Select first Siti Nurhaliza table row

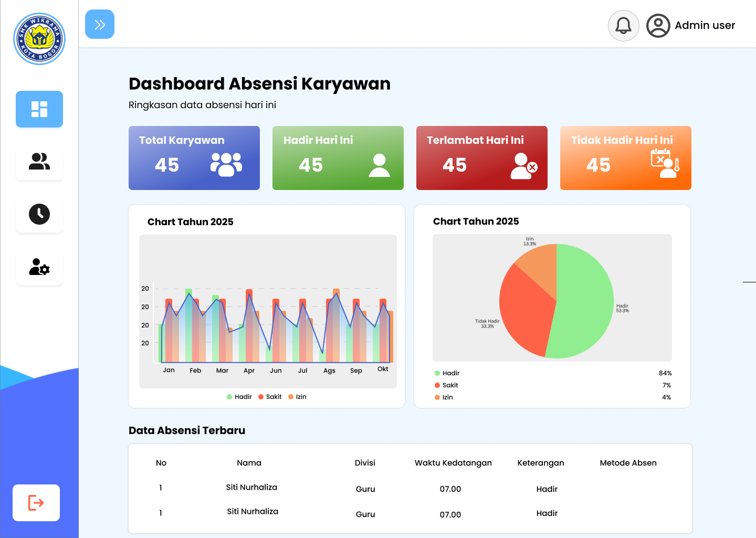coord(251,488)
